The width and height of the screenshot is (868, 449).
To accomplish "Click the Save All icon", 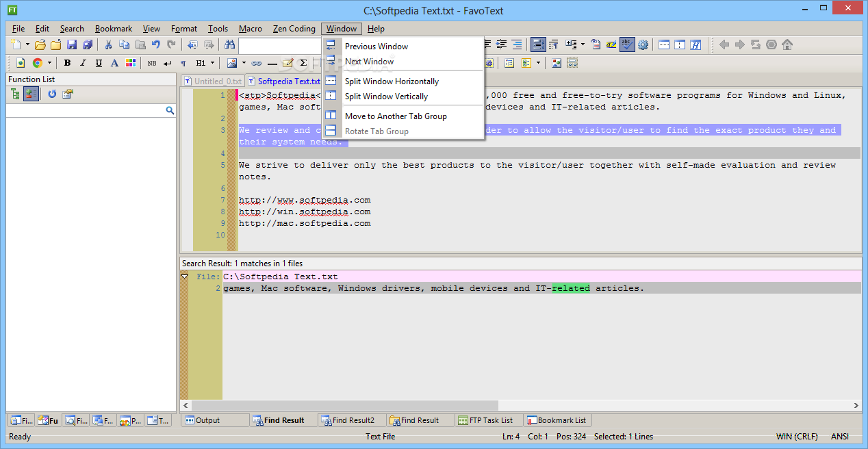I will tap(88, 44).
